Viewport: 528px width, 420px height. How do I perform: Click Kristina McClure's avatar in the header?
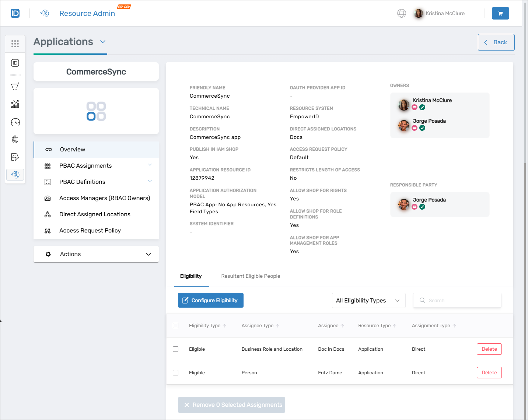coord(418,13)
